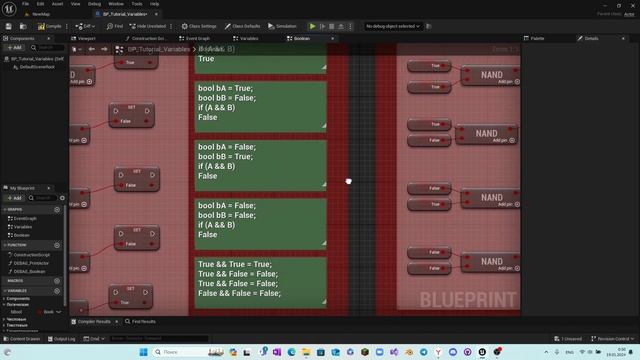The height and width of the screenshot is (360, 640).
Task: Click the Stop play button
Action: tap(331, 26)
